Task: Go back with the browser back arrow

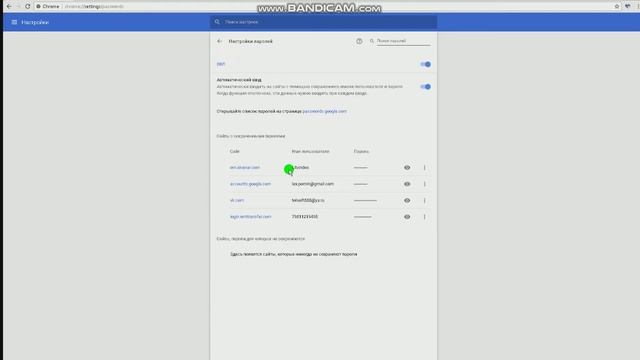Action: (9, 7)
